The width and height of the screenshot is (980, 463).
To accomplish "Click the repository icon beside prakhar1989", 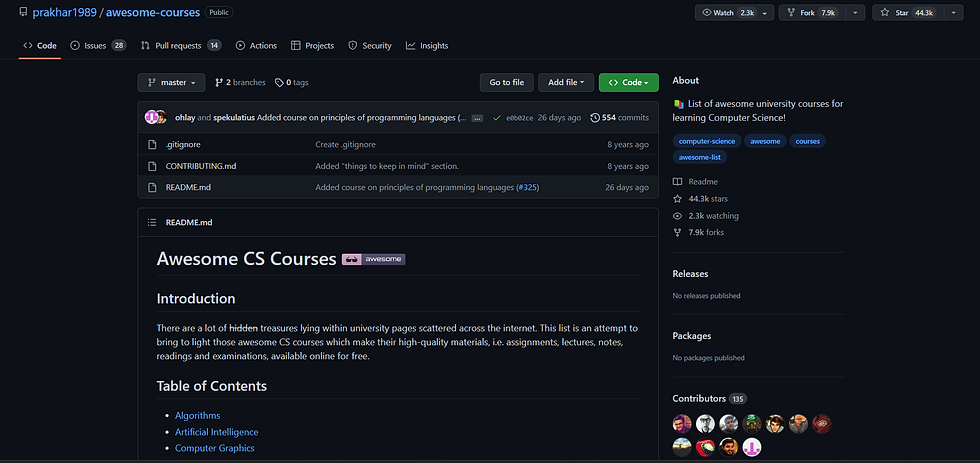I will (23, 12).
